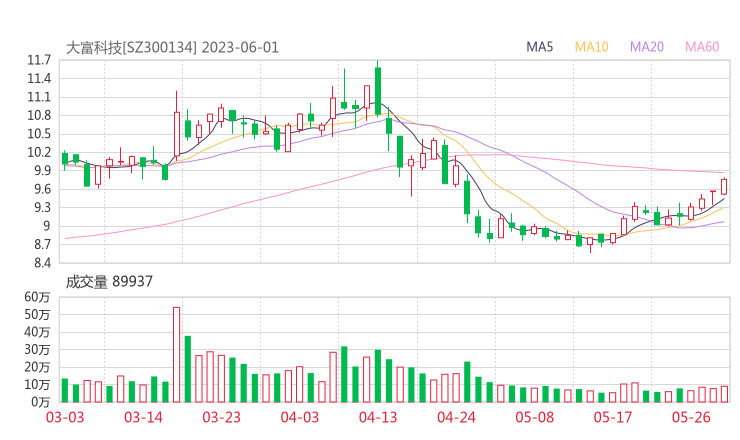Click the 8.4 price axis label
Viewport: 740px width, 440px height.
[x=42, y=263]
